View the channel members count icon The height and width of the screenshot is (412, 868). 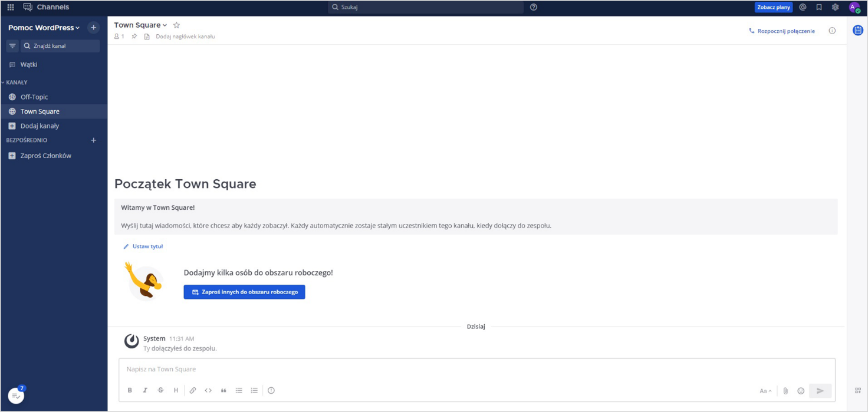[x=119, y=37]
